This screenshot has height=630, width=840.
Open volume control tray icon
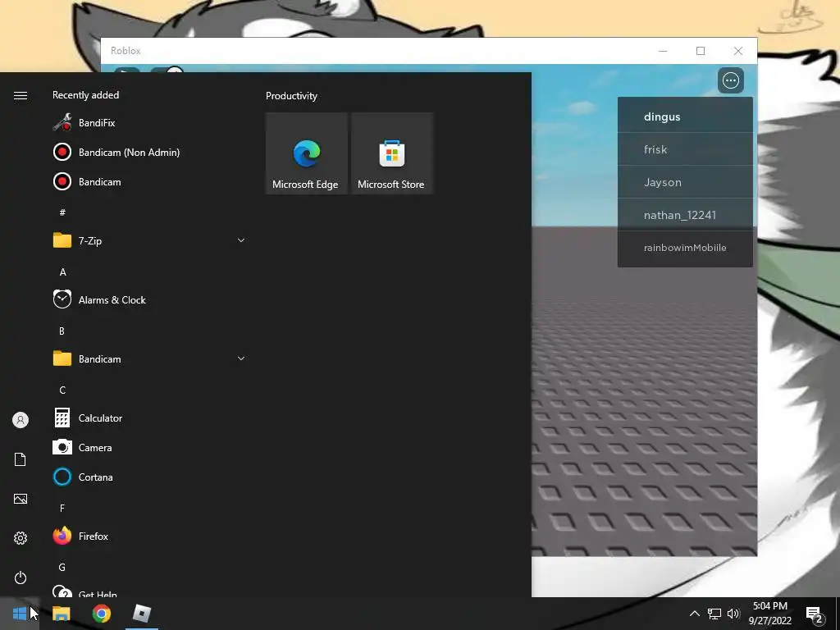tap(733, 614)
